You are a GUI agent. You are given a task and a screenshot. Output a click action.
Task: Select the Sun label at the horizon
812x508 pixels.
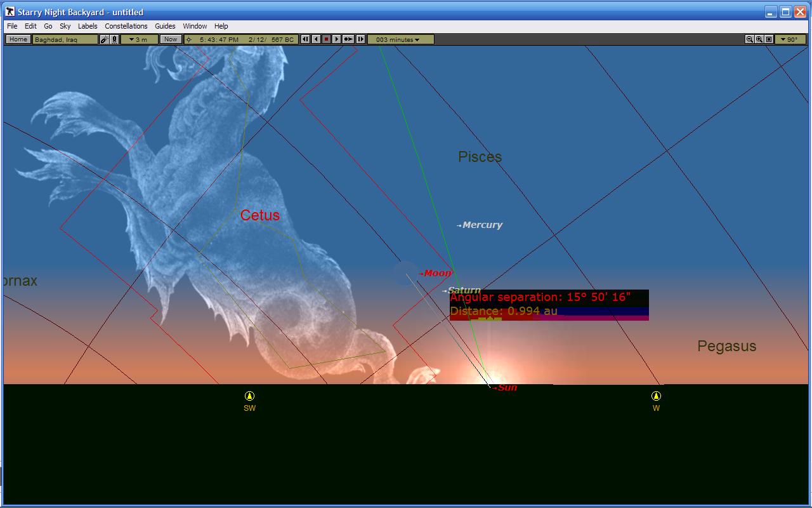(507, 387)
